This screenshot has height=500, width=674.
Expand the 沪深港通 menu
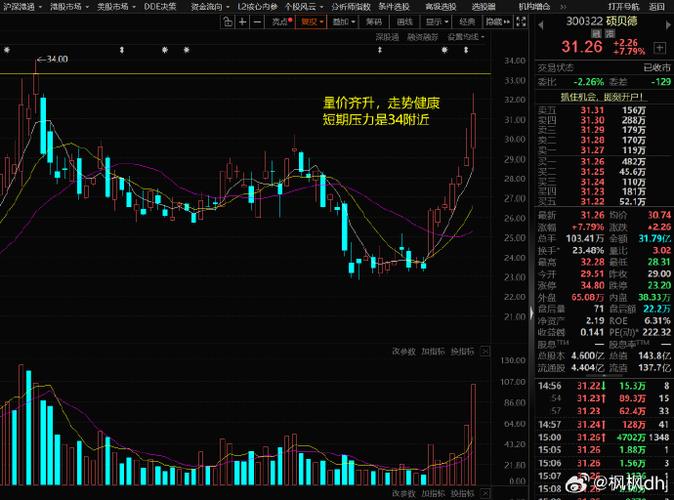(x=23, y=6)
